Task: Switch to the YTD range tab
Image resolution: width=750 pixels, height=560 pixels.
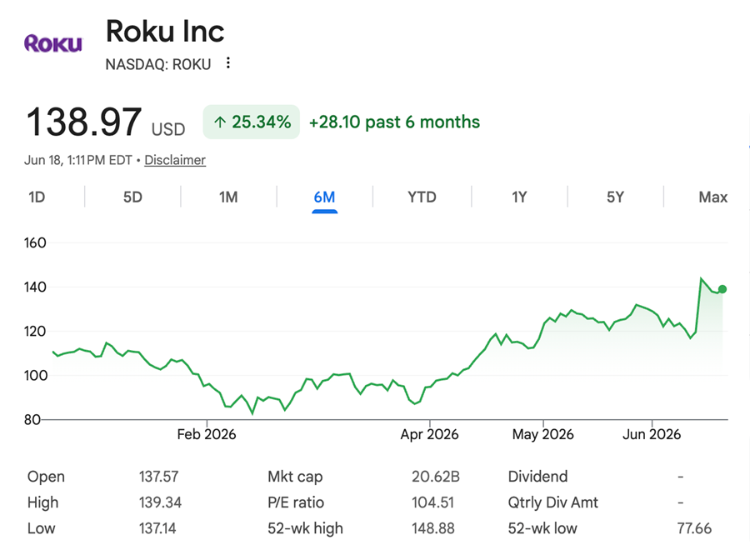Action: [422, 197]
